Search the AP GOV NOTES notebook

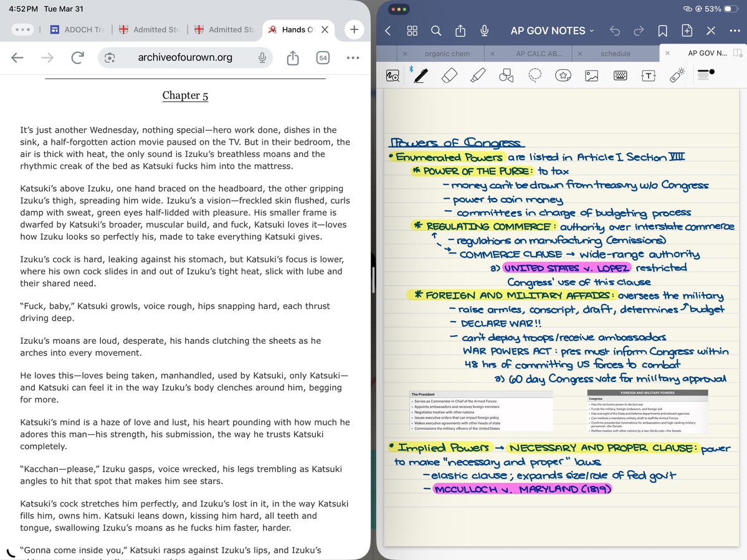pos(436,31)
